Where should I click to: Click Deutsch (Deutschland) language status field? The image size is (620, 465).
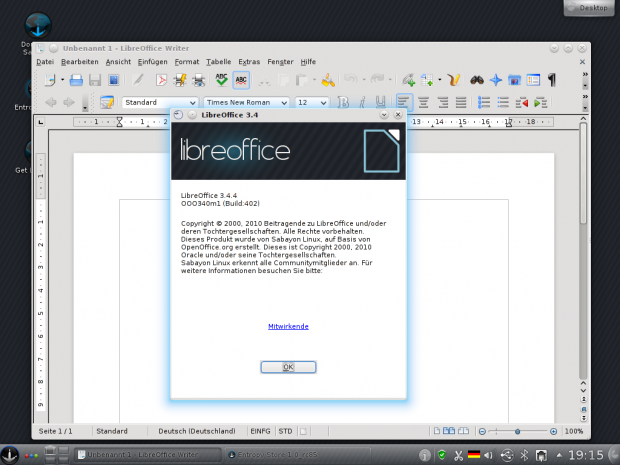(197, 431)
